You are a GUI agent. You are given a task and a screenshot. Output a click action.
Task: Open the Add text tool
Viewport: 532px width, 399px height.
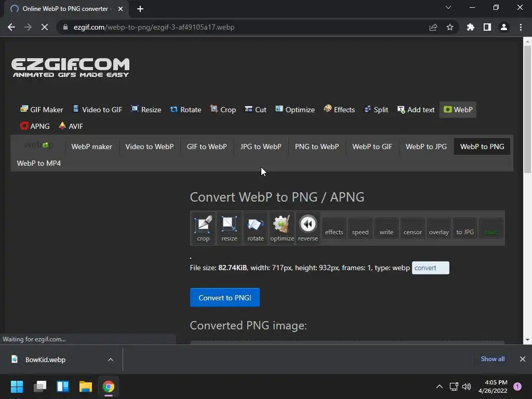coord(416,110)
